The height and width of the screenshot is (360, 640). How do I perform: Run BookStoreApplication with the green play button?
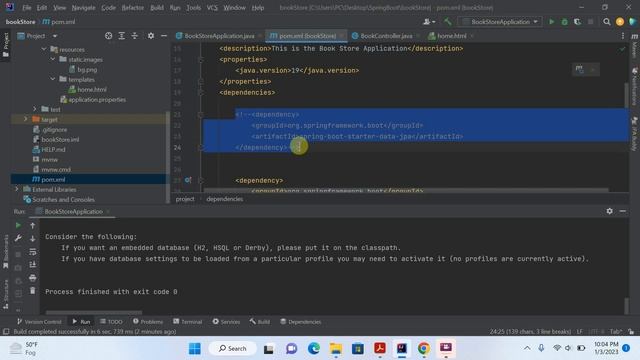[551, 22]
